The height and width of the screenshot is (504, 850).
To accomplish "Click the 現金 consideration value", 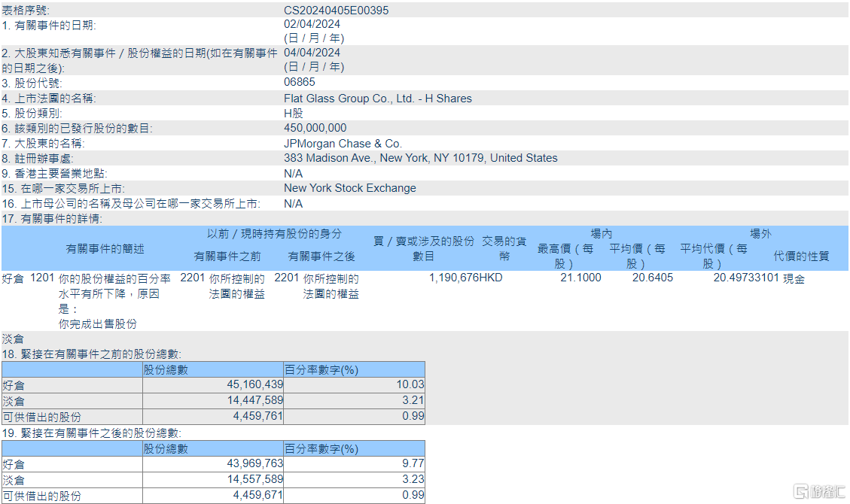I will point(794,278).
